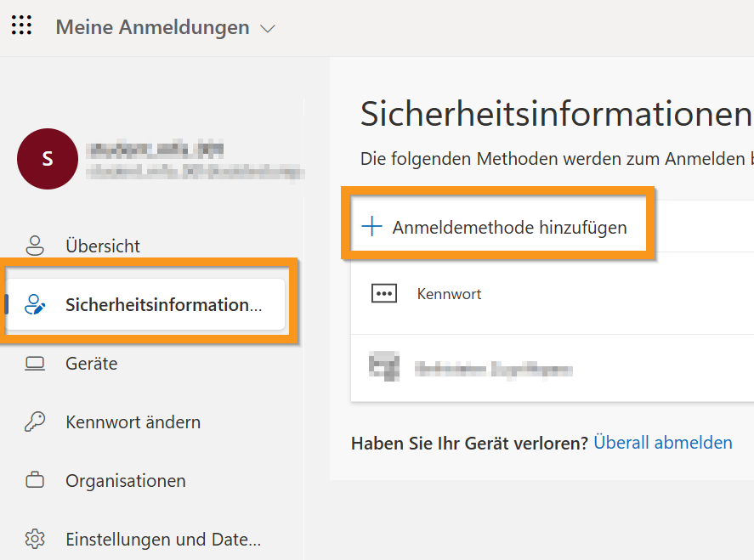
Task: Click the plus icon to add method
Action: [372, 227]
